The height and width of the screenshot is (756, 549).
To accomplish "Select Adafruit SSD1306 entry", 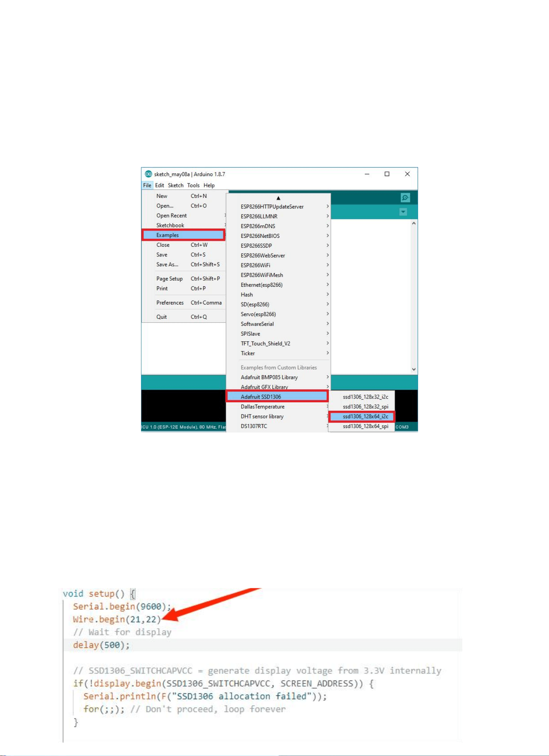I will tap(277, 397).
